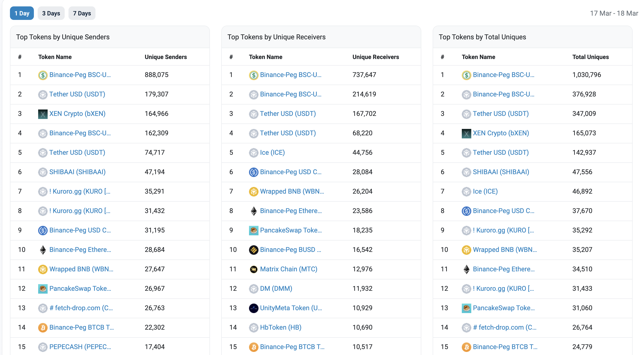
Task: Click the BSC-USD icon in Senders row 1
Action: 43,75
